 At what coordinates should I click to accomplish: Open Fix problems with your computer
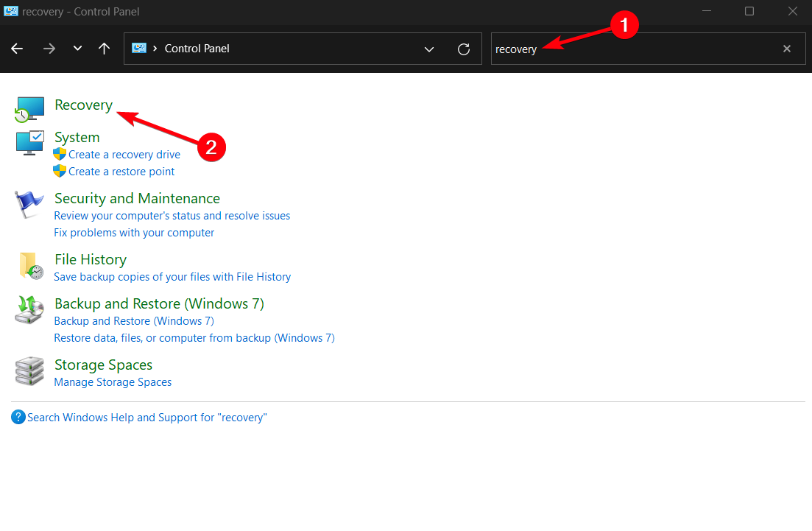(134, 233)
